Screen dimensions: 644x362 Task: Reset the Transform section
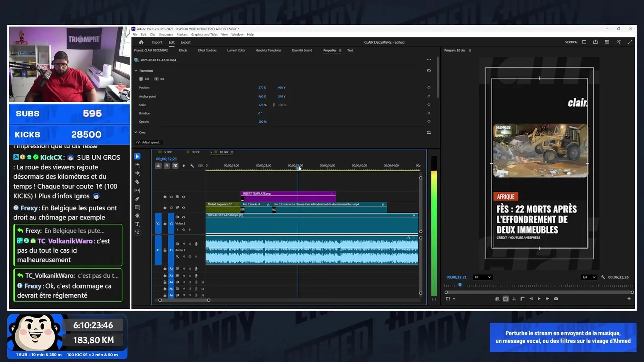[429, 71]
